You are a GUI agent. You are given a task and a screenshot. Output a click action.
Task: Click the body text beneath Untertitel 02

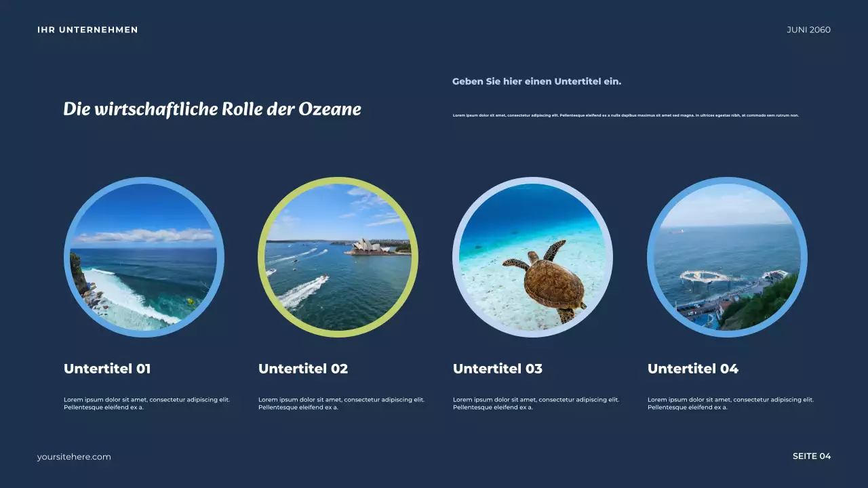[341, 403]
